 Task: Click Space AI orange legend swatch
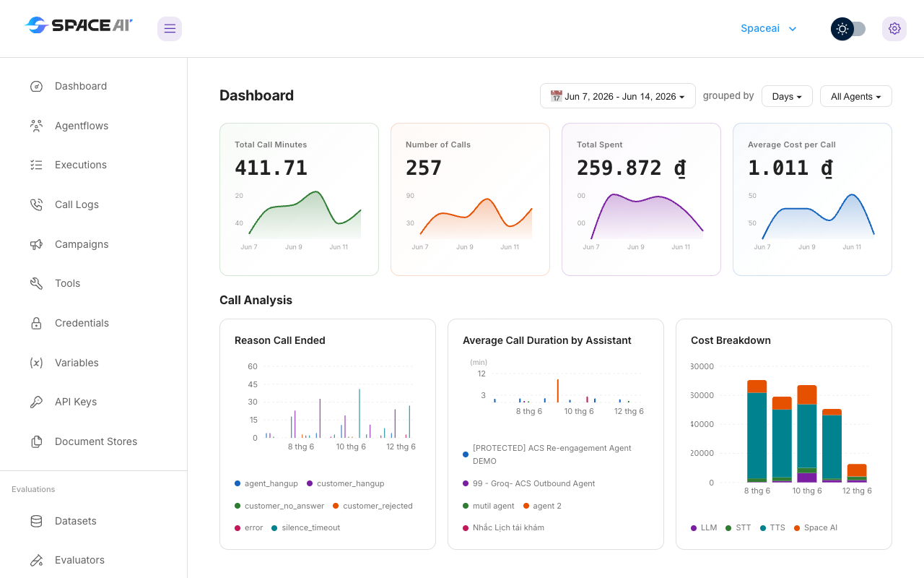coord(797,528)
